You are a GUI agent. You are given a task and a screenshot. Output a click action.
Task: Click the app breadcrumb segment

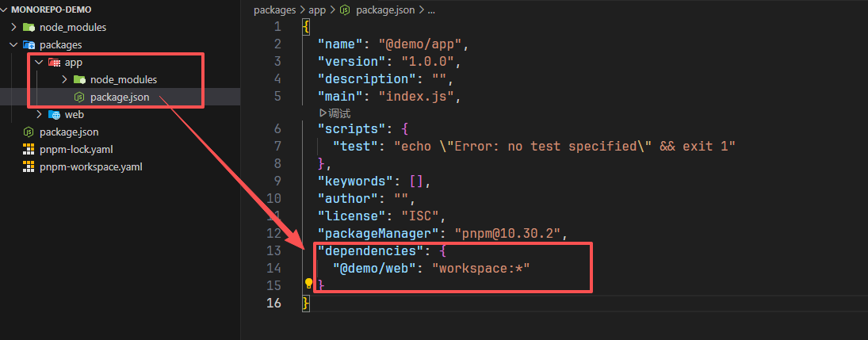click(317, 10)
